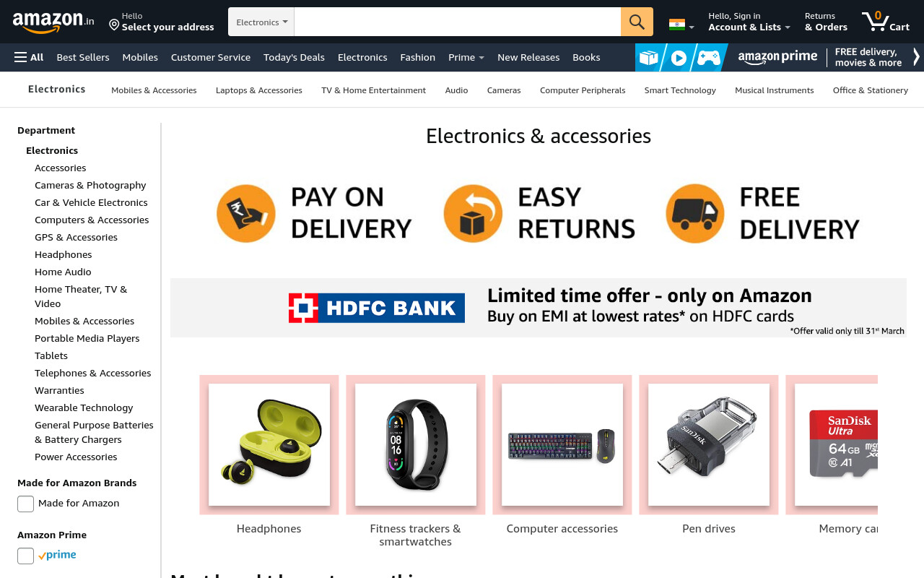Open the Electronics search category dropdown
This screenshot has height=578, width=924.
(x=261, y=22)
